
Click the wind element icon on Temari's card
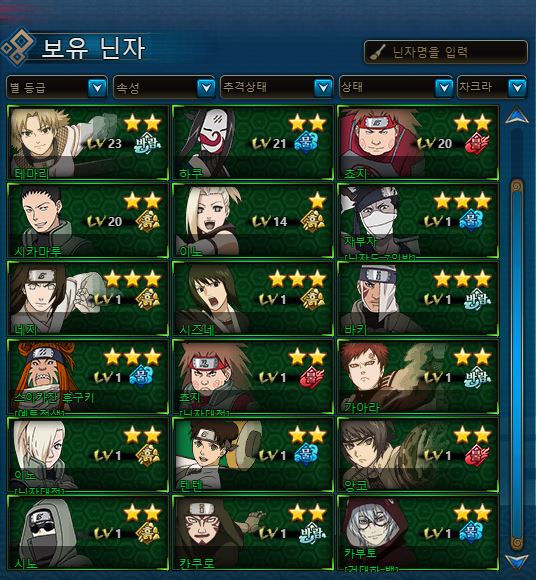148,143
